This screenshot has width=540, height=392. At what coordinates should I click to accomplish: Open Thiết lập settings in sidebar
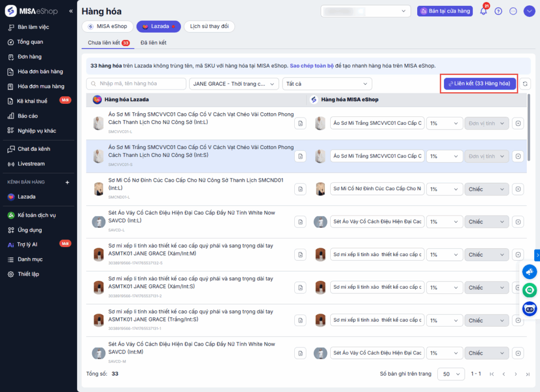coord(28,275)
